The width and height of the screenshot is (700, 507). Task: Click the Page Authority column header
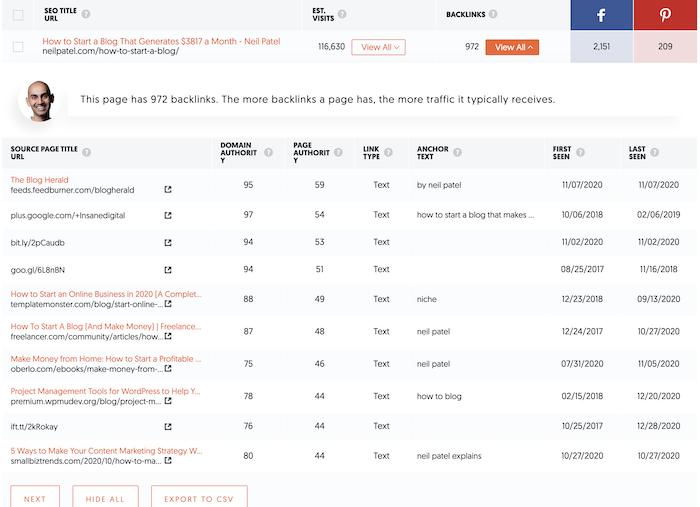point(311,152)
